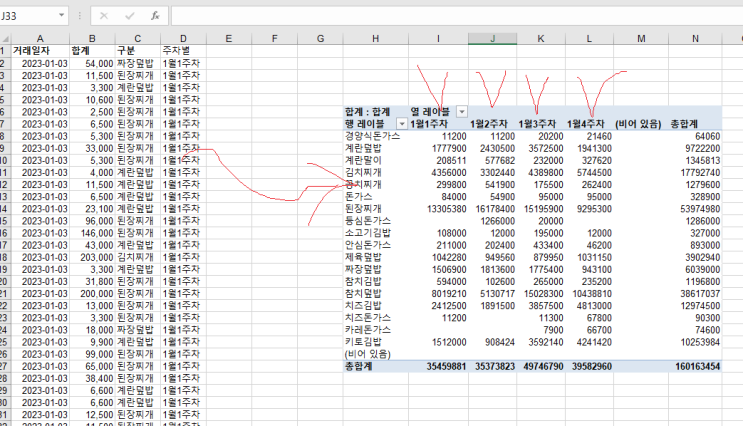Image resolution: width=743 pixels, height=426 pixels.
Task: Select the 등심돈가스 row label
Action: coord(368,221)
